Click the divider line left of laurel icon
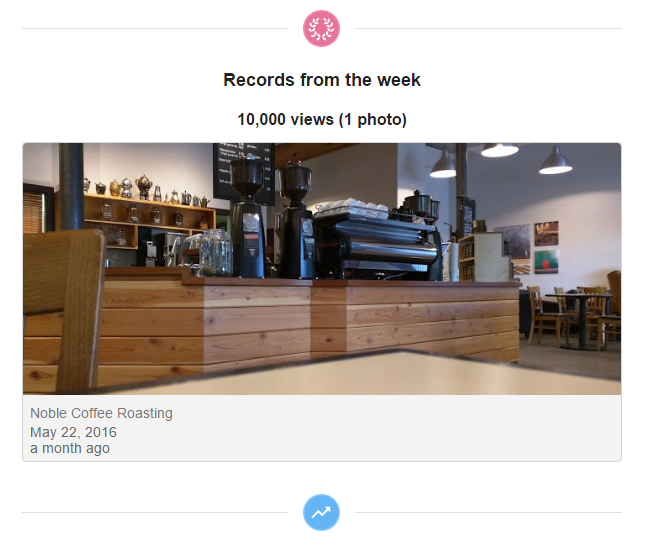The height and width of the screenshot is (540, 648). 155,29
